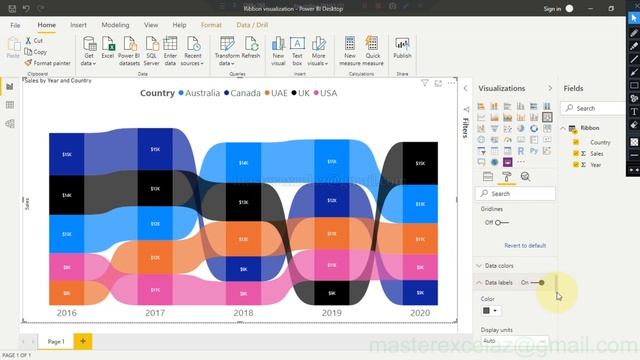Click the Enter data icon

point(170,44)
